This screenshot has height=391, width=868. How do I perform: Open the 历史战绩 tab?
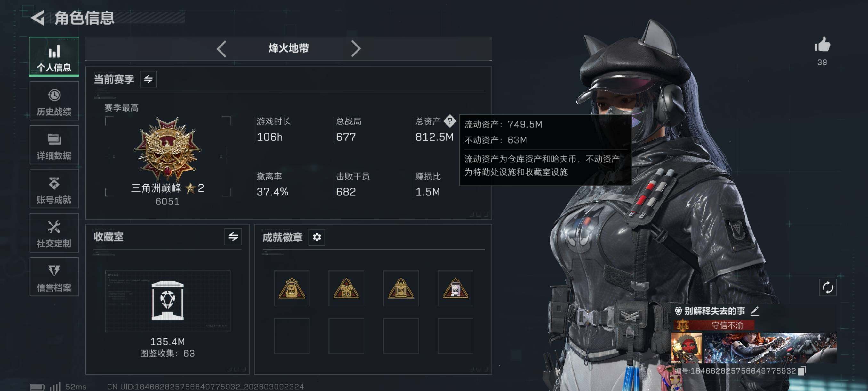click(54, 101)
